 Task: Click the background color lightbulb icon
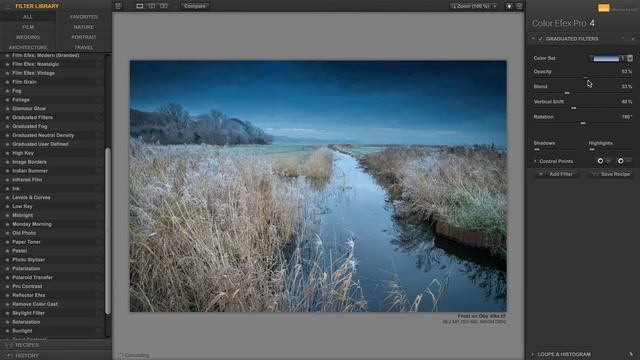point(509,6)
